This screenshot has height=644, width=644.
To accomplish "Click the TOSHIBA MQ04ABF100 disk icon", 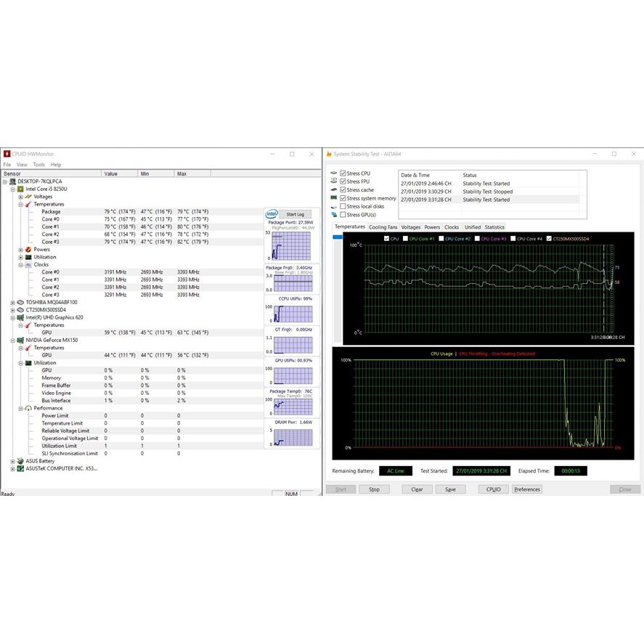I will [x=20, y=302].
